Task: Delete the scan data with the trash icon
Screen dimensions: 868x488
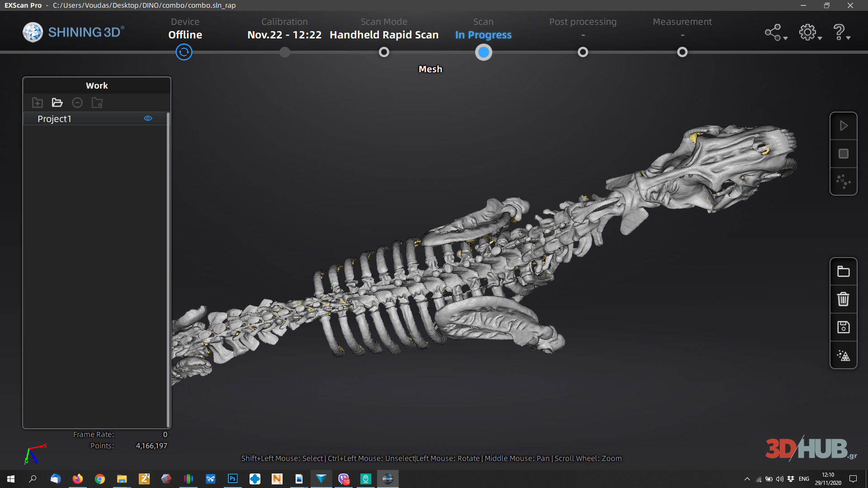Action: [x=843, y=299]
